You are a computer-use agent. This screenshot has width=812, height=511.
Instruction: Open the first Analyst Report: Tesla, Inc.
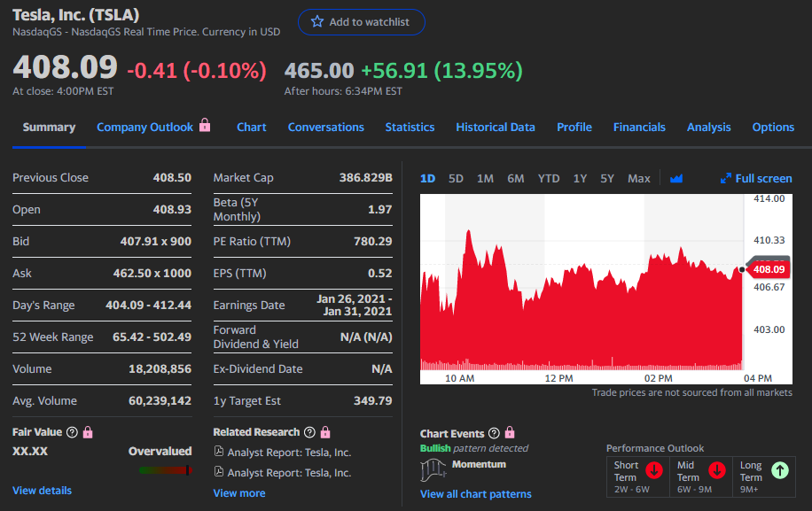tap(289, 452)
